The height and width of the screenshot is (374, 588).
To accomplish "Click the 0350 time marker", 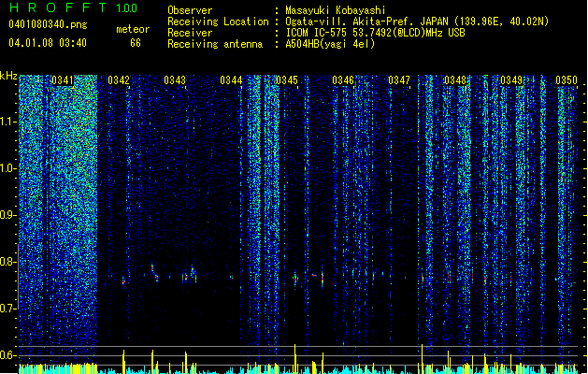I will tap(566, 80).
